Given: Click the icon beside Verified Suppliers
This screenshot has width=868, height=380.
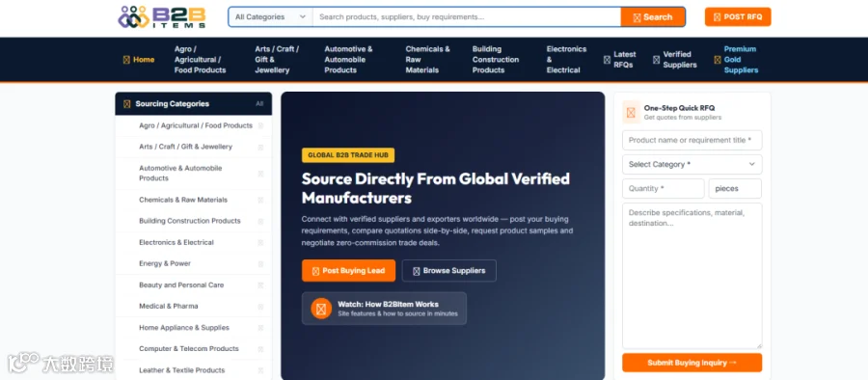Looking at the screenshot, I should 656,60.
